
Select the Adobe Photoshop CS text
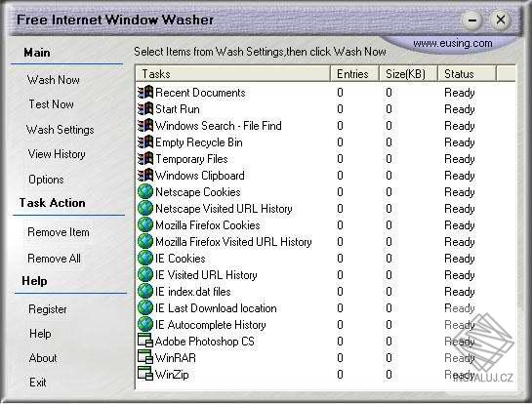tap(205, 342)
